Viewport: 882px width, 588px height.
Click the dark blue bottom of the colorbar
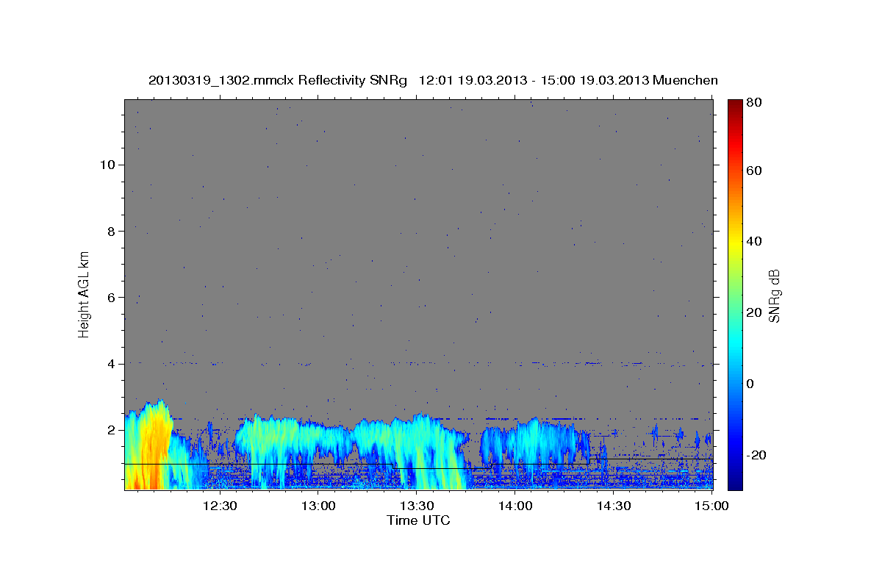(x=734, y=481)
